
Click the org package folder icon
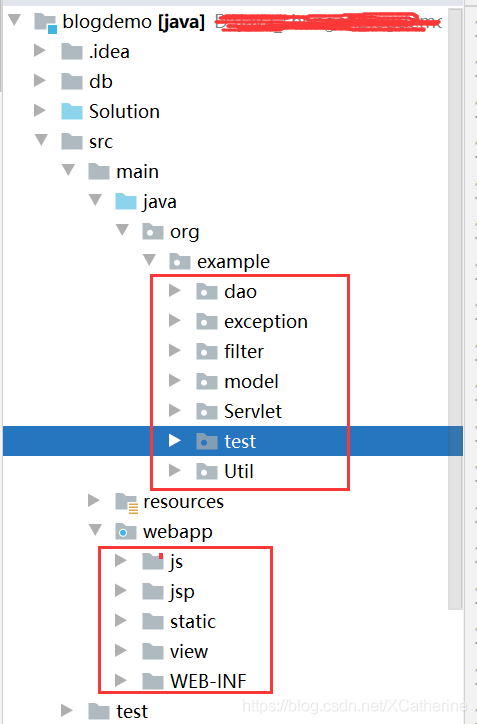(x=153, y=231)
